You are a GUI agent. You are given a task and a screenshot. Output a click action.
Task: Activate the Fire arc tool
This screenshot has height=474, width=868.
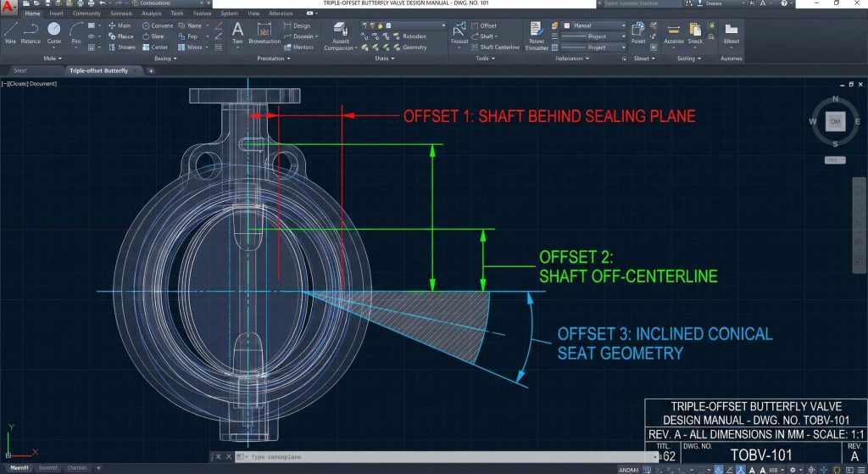click(76, 33)
